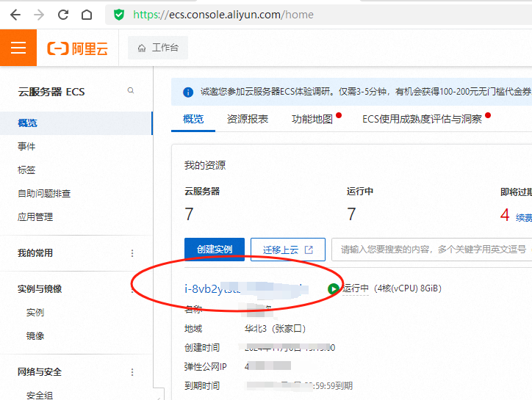Click the 运行中 count 7
This screenshot has width=532, height=400.
[351, 214]
